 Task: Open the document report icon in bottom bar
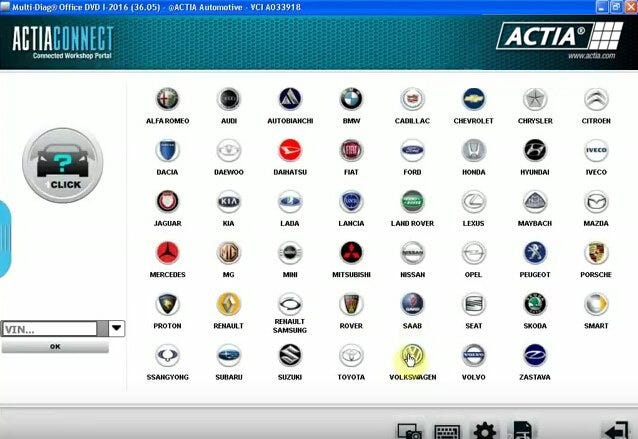coord(522,430)
